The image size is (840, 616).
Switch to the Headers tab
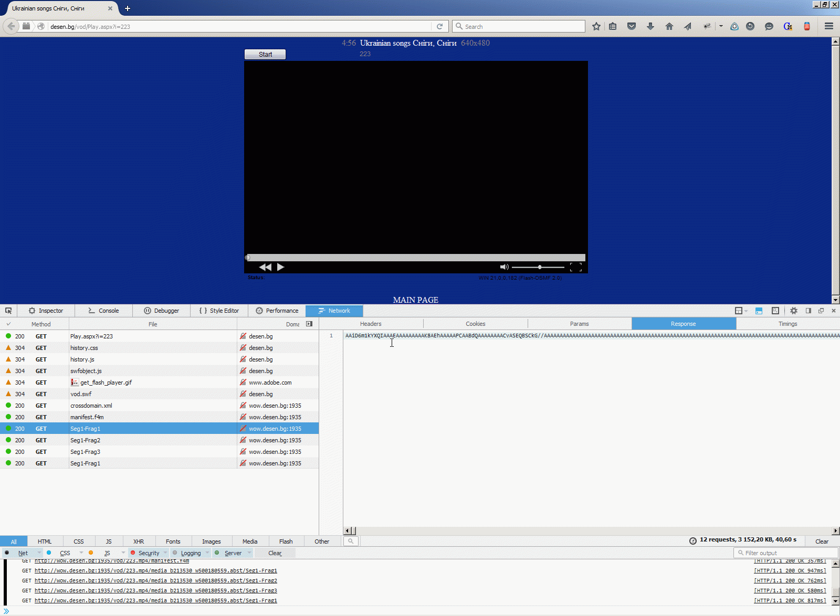click(x=371, y=324)
